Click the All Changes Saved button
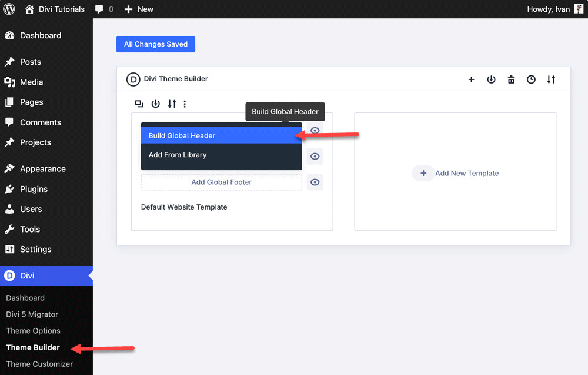This screenshot has width=588, height=375. [x=155, y=44]
